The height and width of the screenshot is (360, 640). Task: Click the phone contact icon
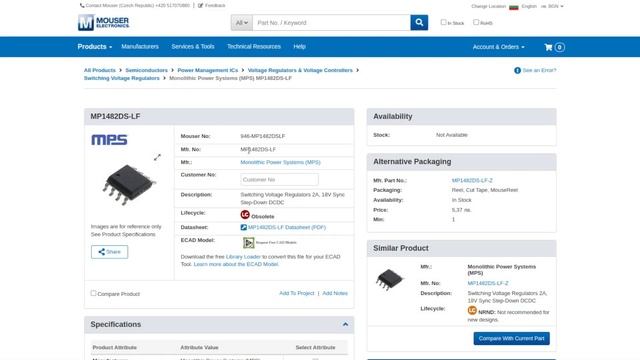82,5
